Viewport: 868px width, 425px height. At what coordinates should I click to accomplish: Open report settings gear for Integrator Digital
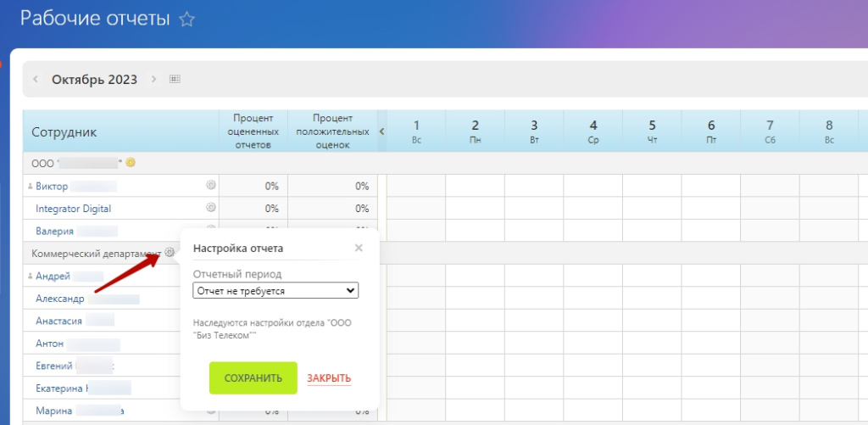pyautogui.click(x=211, y=208)
